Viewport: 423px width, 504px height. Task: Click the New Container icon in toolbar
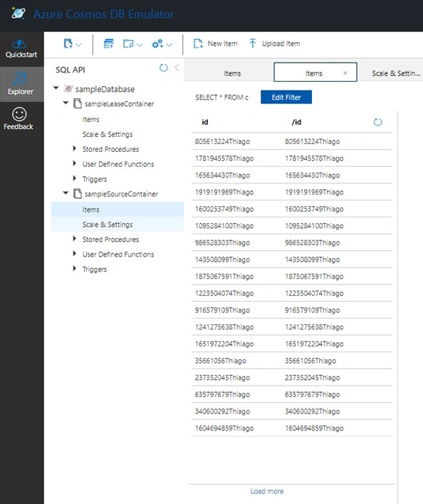point(68,43)
